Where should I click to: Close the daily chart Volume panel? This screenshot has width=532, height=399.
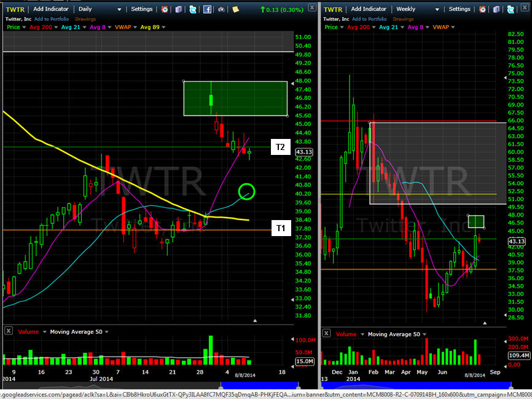pyautogui.click(x=8, y=331)
